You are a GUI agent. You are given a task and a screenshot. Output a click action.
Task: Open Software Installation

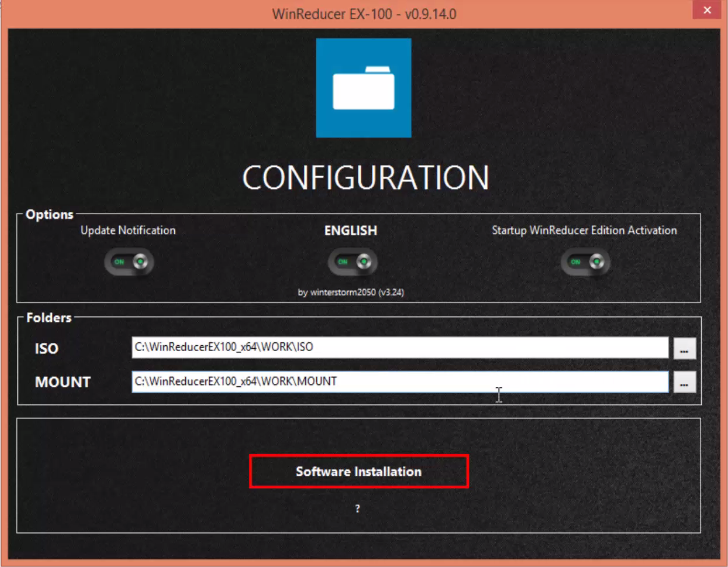coord(359,471)
